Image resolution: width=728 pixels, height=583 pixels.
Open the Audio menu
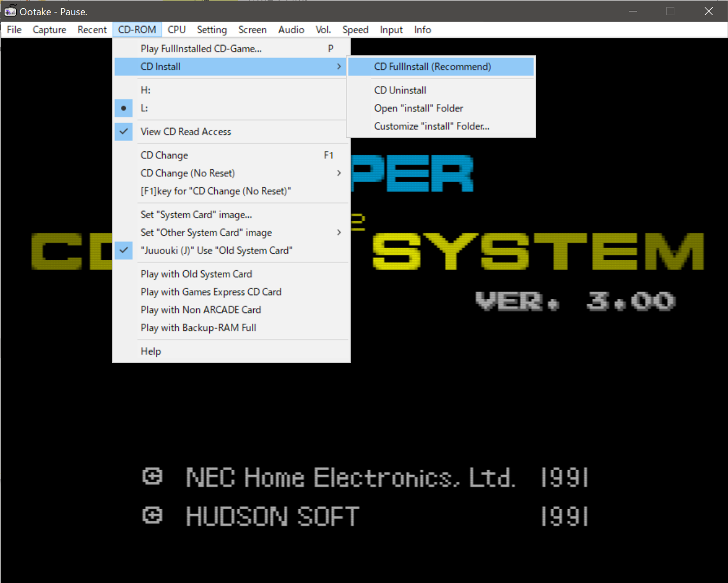(291, 30)
